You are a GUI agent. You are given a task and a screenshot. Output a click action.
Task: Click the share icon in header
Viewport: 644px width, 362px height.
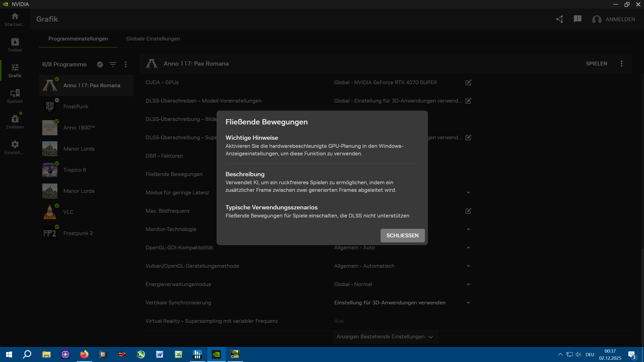pyautogui.click(x=559, y=19)
